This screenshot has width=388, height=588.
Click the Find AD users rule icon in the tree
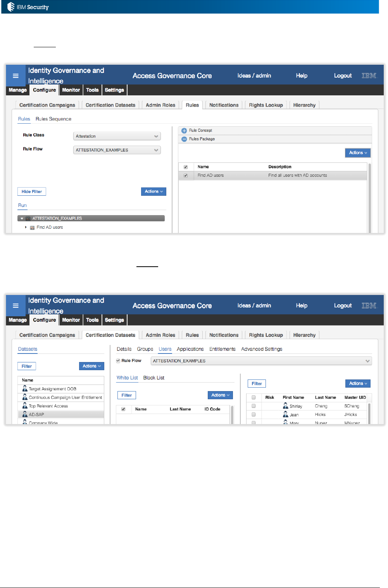tap(33, 228)
